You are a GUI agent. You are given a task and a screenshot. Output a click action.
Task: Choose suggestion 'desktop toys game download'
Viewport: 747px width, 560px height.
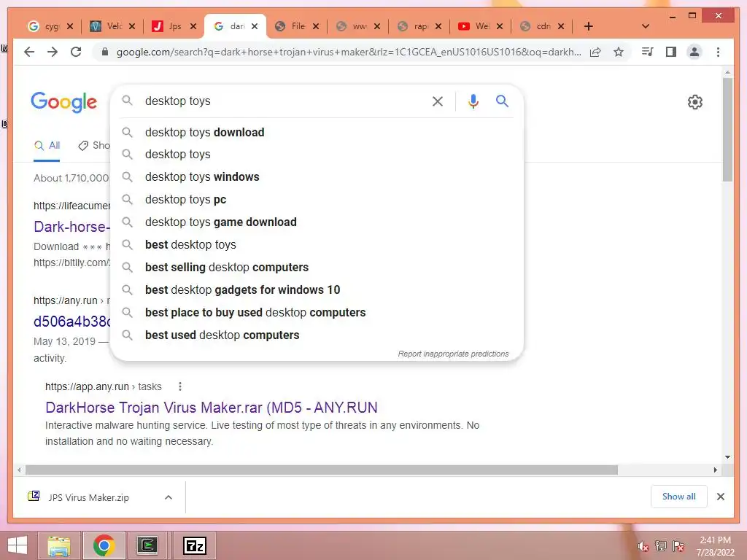click(317, 222)
